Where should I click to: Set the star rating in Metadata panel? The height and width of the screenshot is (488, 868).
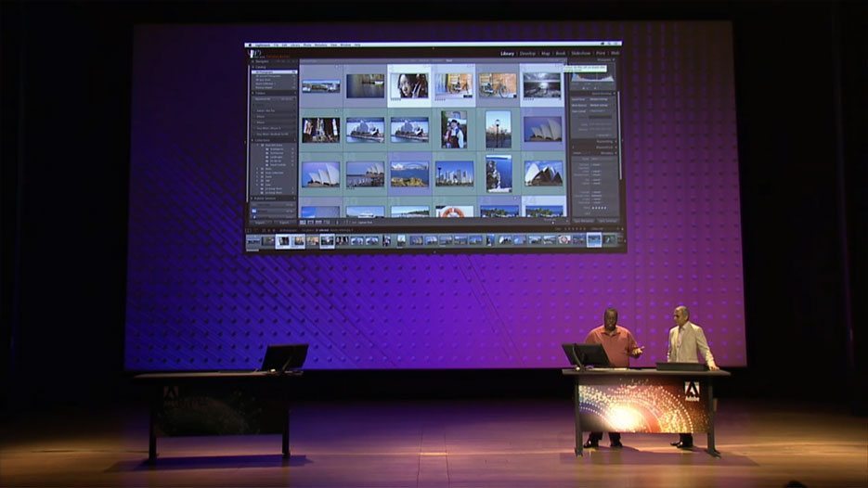(x=599, y=208)
